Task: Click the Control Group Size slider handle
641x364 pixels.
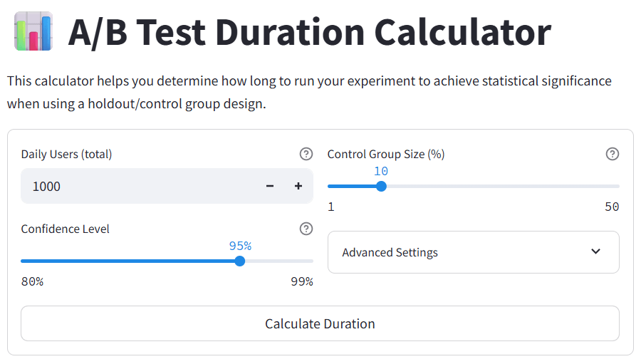Action: coord(381,187)
